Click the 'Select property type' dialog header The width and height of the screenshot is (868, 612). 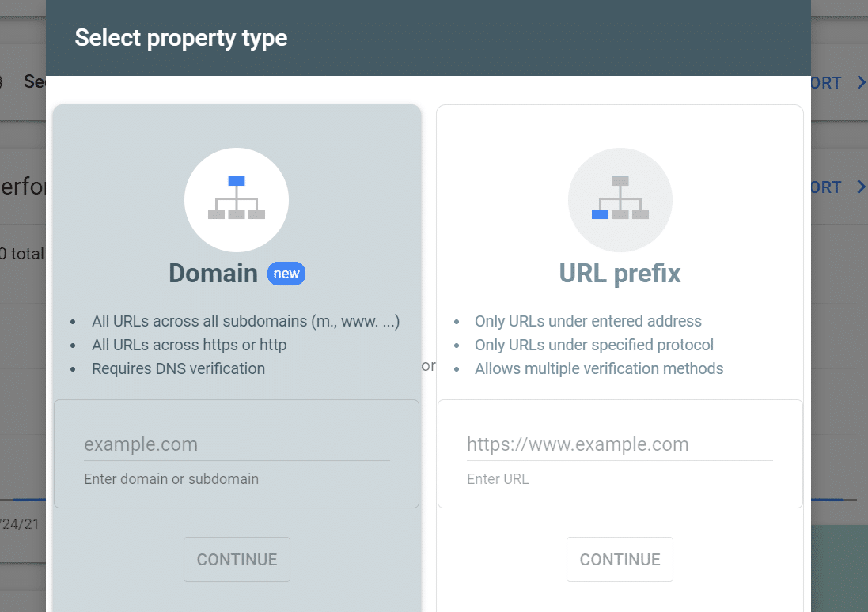[180, 37]
